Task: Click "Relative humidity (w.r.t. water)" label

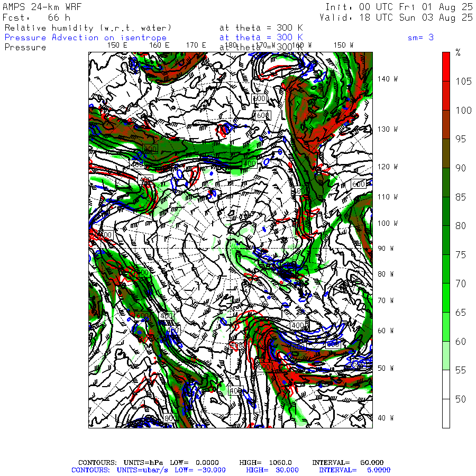Action: (x=88, y=28)
